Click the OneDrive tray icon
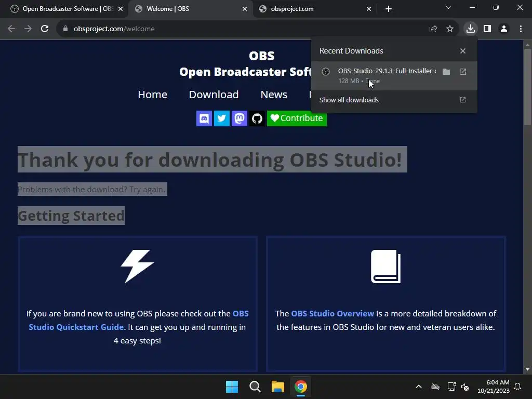 (435, 387)
